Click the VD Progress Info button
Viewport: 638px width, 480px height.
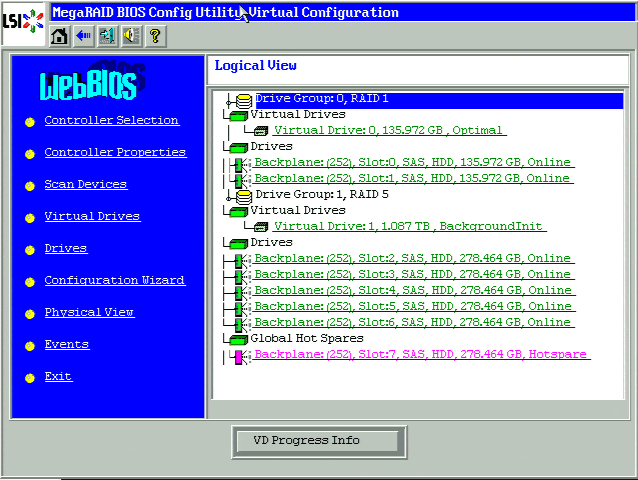click(x=318, y=441)
